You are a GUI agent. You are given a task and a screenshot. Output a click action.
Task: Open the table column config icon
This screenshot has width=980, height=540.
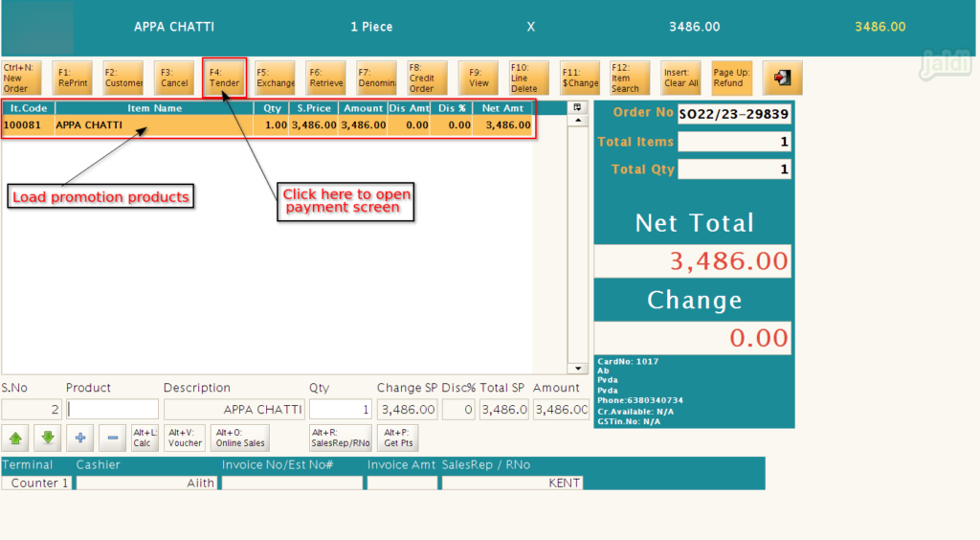pyautogui.click(x=577, y=107)
